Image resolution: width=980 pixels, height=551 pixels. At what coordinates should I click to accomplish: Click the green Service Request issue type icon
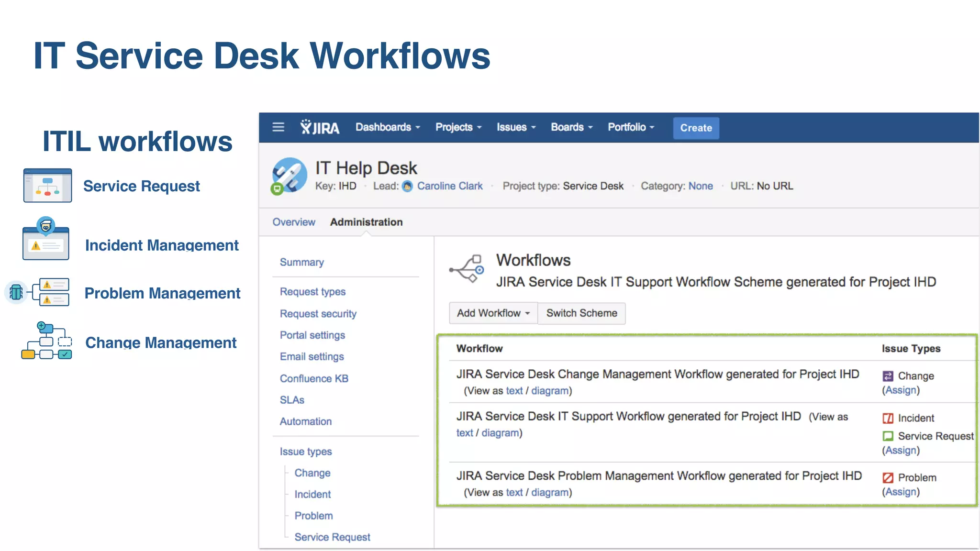[888, 436]
